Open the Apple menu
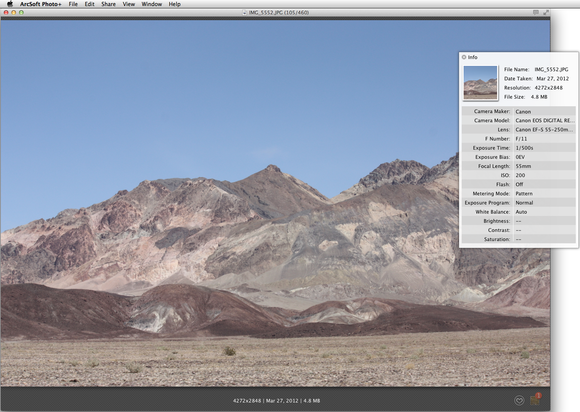This screenshot has width=580, height=412. tap(10, 4)
